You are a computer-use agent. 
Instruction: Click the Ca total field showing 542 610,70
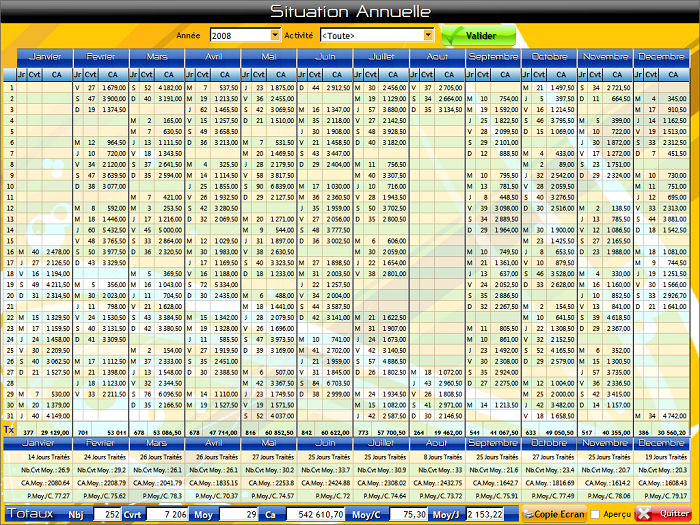tap(310, 513)
